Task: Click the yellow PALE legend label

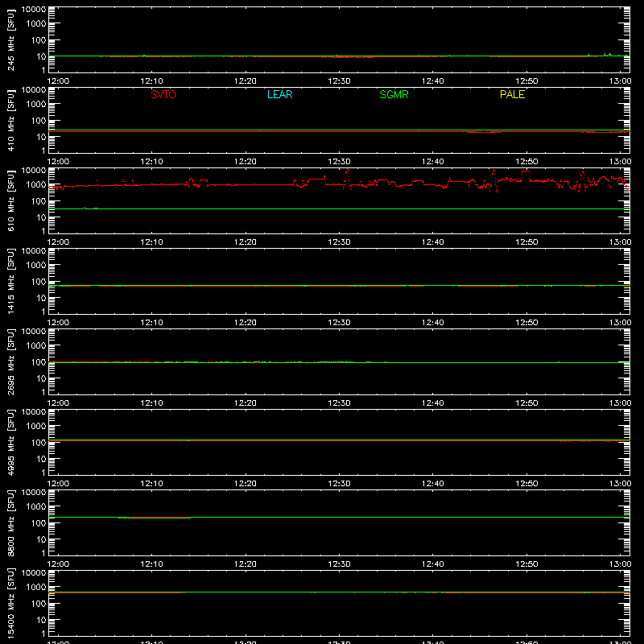Action: click(x=512, y=94)
